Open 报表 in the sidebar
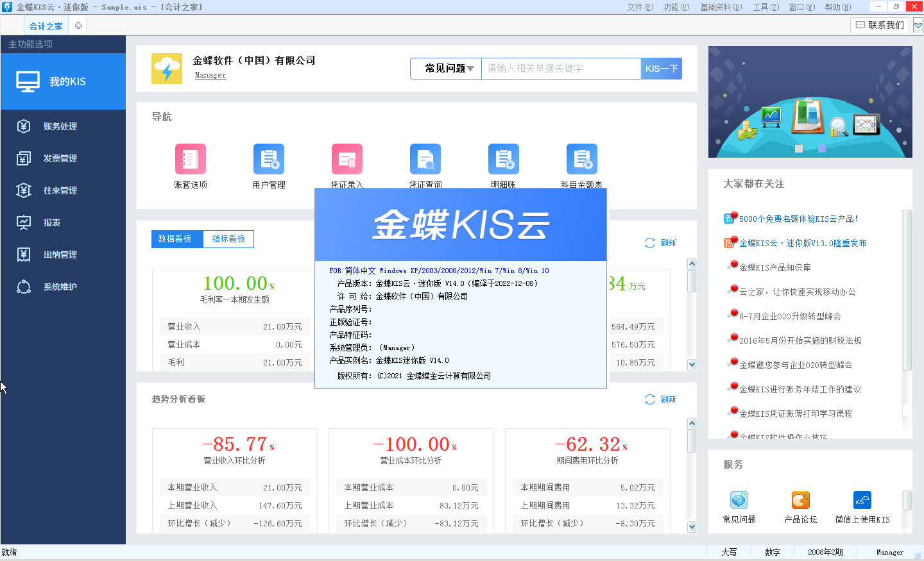Viewport: 924px width, 561px height. (x=63, y=222)
